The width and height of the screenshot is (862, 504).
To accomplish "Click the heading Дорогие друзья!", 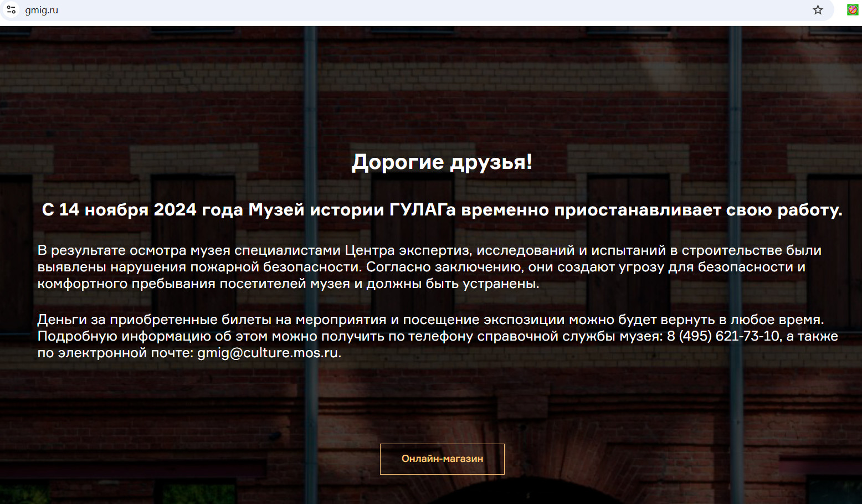I will (x=442, y=162).
